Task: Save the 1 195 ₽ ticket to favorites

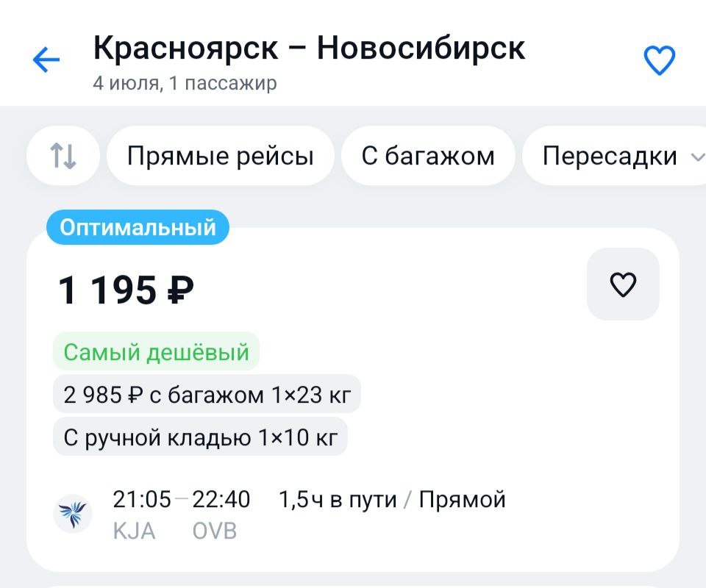Action: click(623, 284)
